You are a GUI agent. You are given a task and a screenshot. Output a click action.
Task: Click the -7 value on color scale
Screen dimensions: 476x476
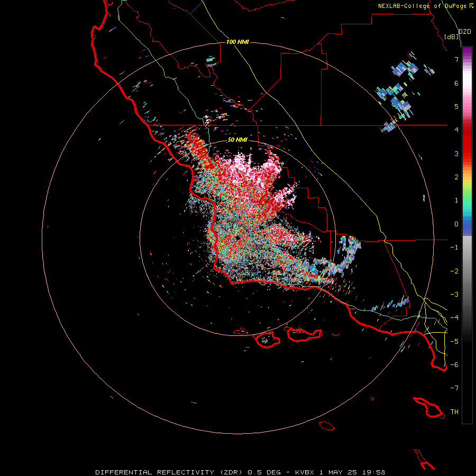coord(454,388)
